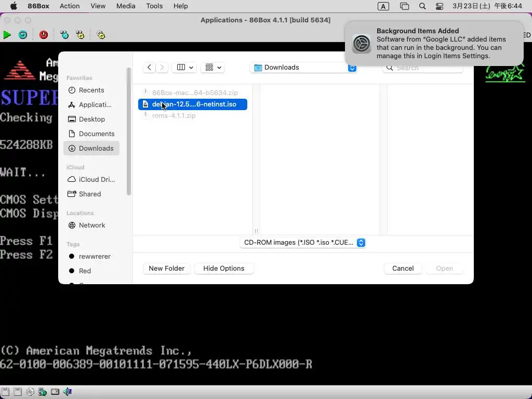Image resolution: width=532 pixels, height=399 pixels.
Task: Click the red ACPI power-off icon
Action: pos(44,35)
